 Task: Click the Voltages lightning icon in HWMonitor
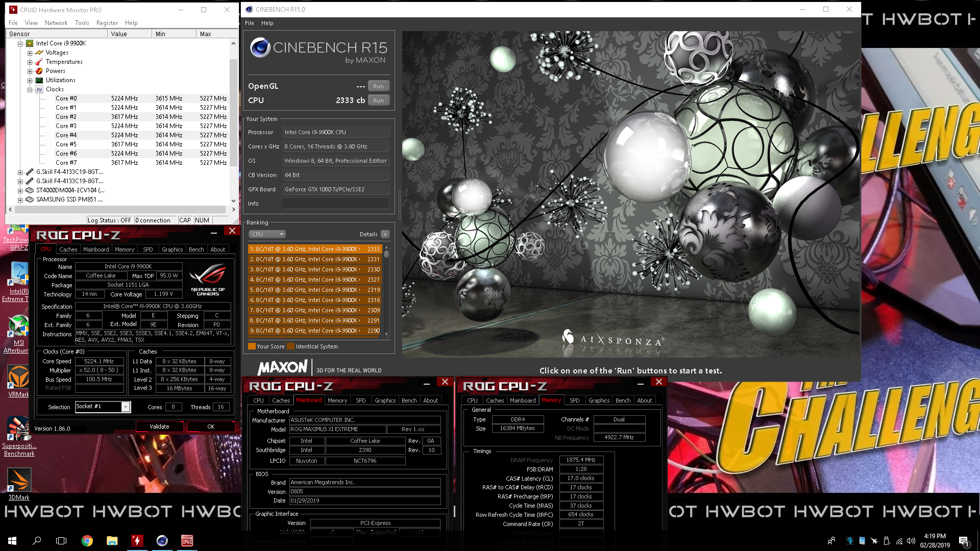[39, 53]
